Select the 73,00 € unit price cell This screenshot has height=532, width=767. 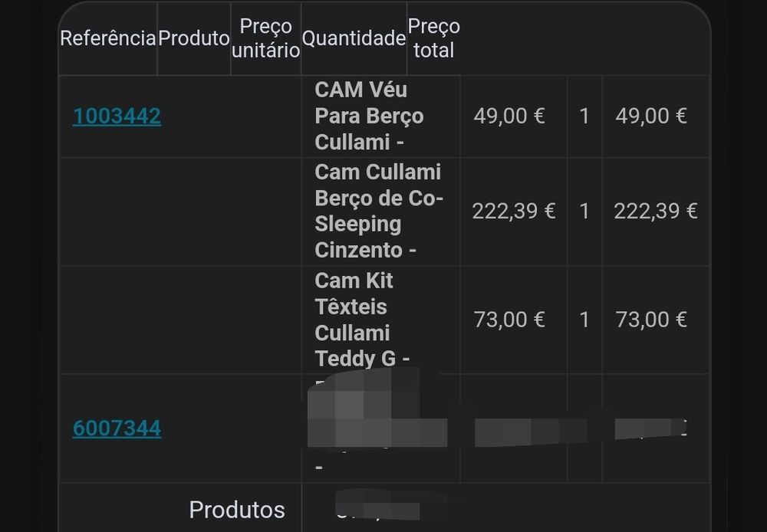click(x=509, y=320)
